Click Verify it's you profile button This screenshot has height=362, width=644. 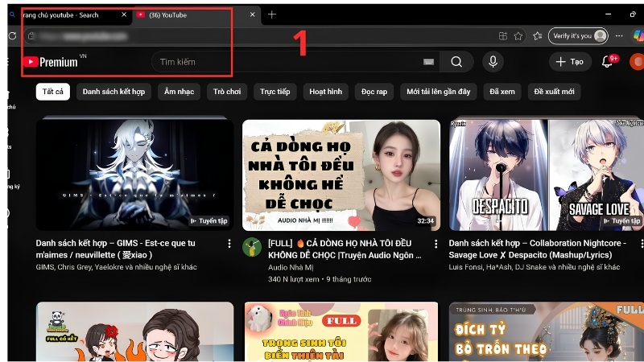(x=578, y=36)
